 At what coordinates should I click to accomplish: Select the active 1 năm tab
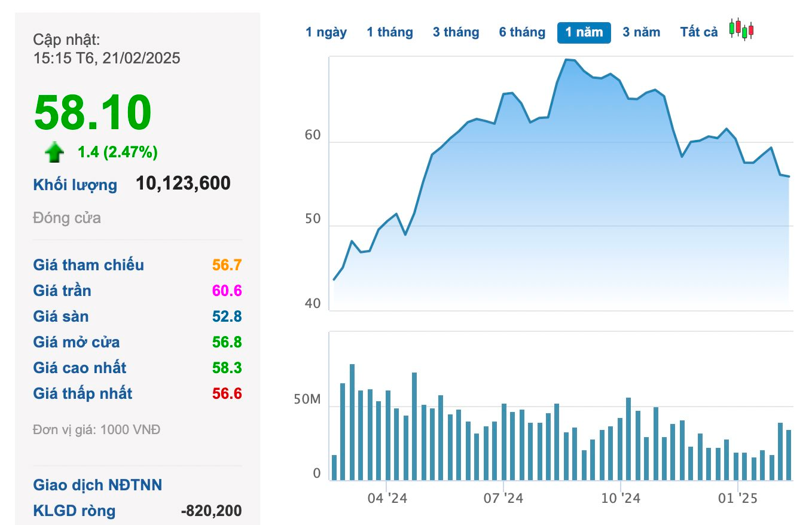584,32
